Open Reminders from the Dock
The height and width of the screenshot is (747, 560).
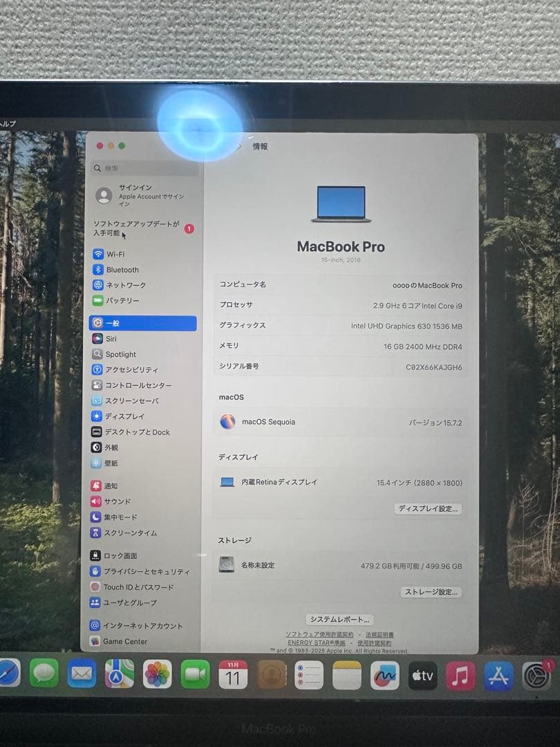pyautogui.click(x=309, y=675)
